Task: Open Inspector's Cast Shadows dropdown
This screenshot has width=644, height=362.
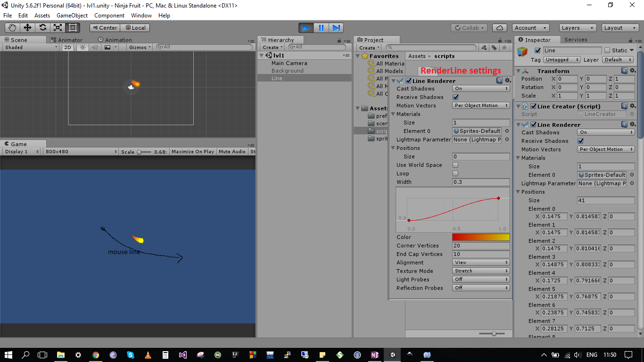Action: tap(606, 132)
